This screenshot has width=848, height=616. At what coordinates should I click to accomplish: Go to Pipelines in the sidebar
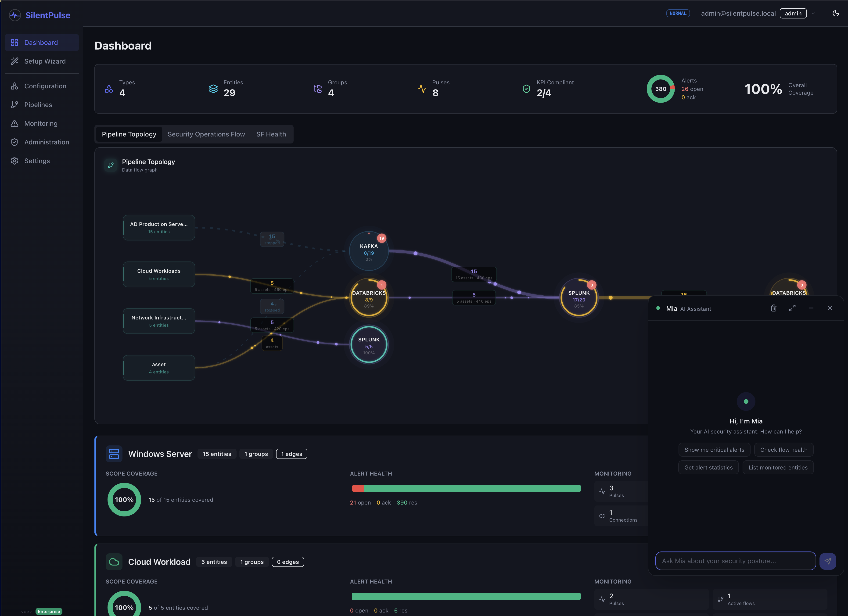point(42,105)
